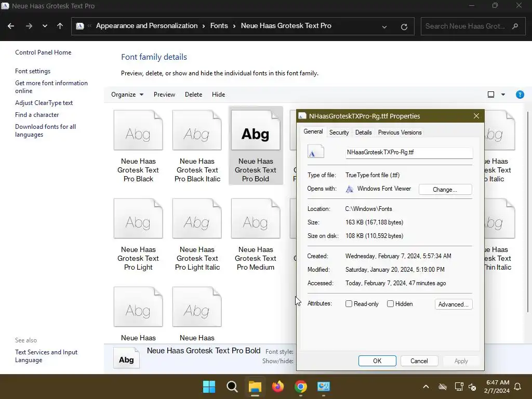The width and height of the screenshot is (532, 399).
Task: Click the file location C:\Windows\Fonts text
Action: [368, 209]
